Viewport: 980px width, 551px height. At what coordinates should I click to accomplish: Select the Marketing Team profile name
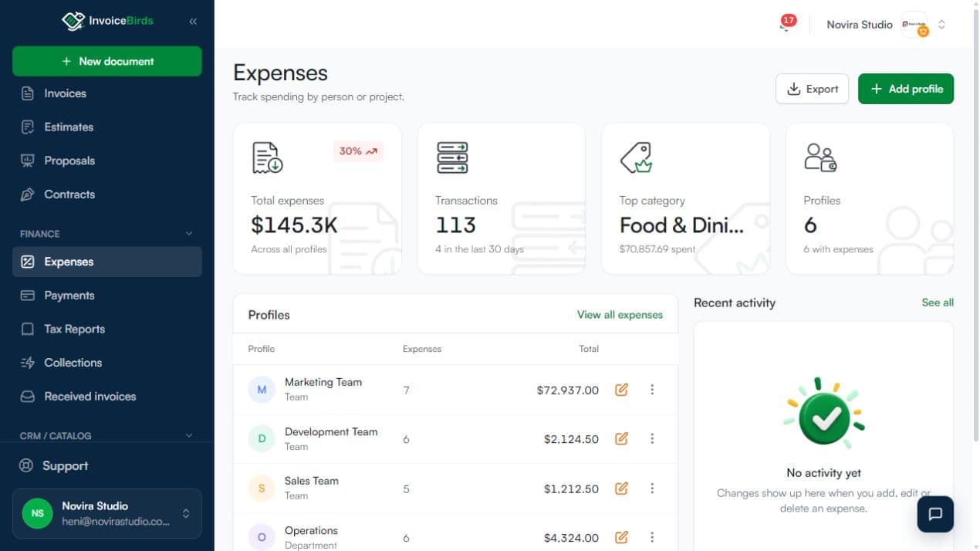click(323, 382)
